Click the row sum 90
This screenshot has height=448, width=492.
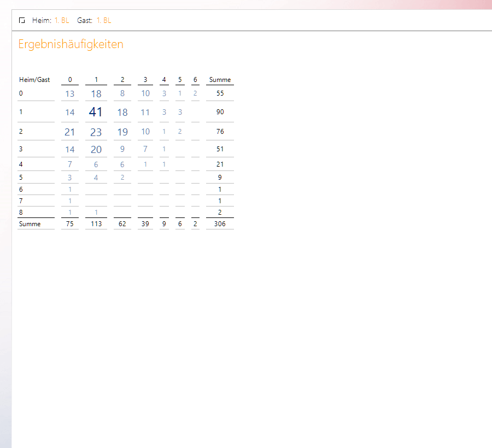220,112
